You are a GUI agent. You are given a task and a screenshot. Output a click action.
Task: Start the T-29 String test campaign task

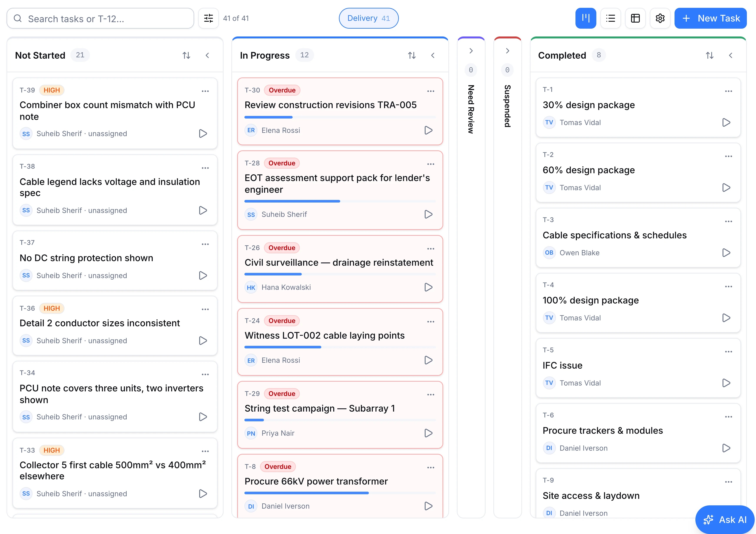[x=428, y=433]
